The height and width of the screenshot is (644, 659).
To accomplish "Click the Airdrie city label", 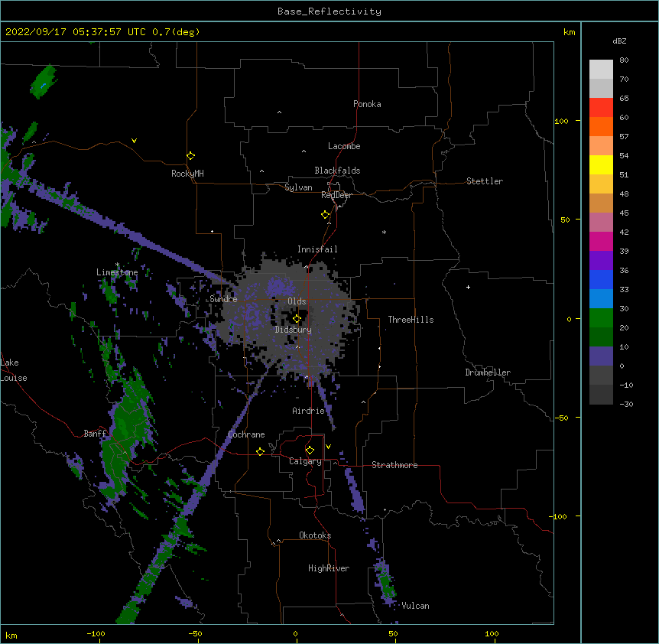I will coord(308,411).
